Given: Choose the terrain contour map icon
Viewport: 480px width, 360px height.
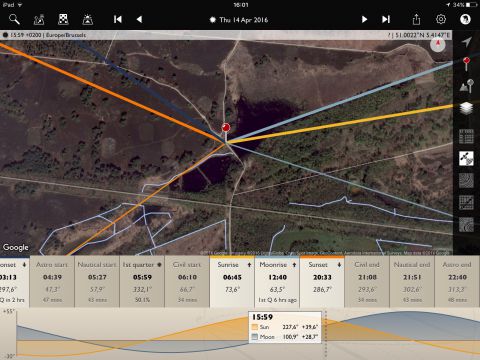Looking at the screenshot, I should tap(466, 180).
